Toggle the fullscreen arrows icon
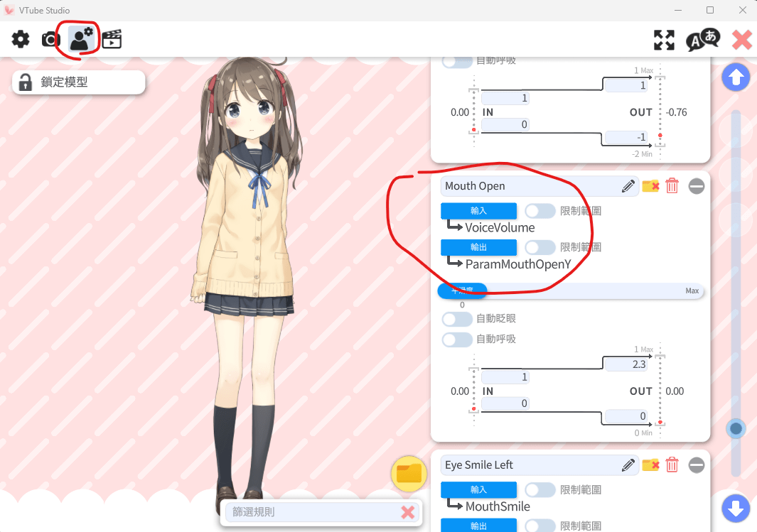The image size is (757, 532). [664, 40]
